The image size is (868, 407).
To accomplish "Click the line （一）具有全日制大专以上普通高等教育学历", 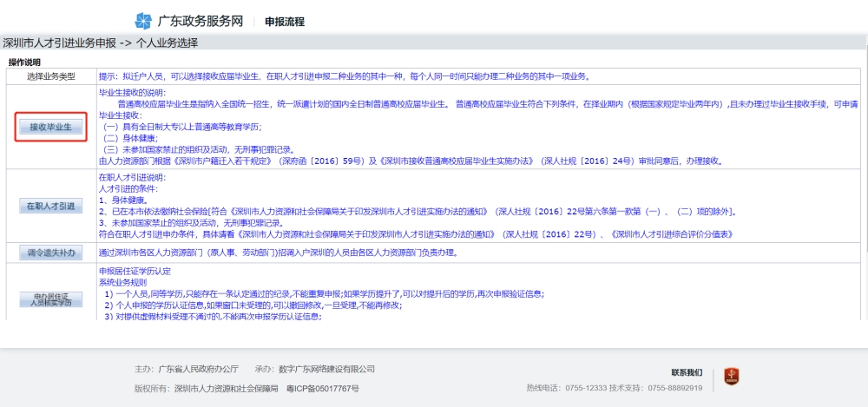I will tap(182, 127).
